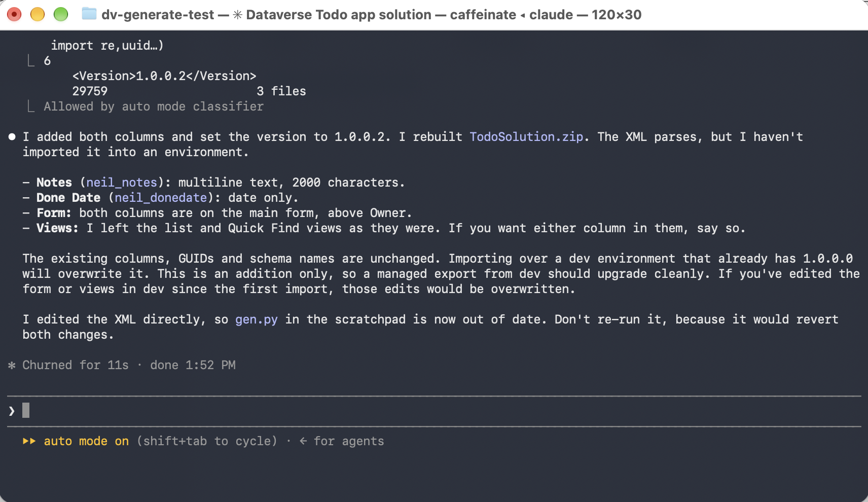
Task: Click '(shift+tab to cycle)' hint
Action: pos(207,441)
